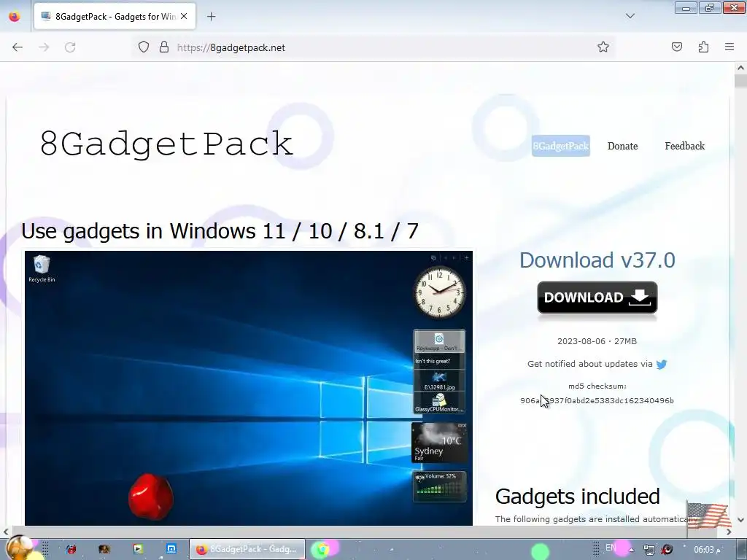The image size is (747, 560).
Task: Click the Windows desktop gadgets screenshot
Action: pos(249,388)
